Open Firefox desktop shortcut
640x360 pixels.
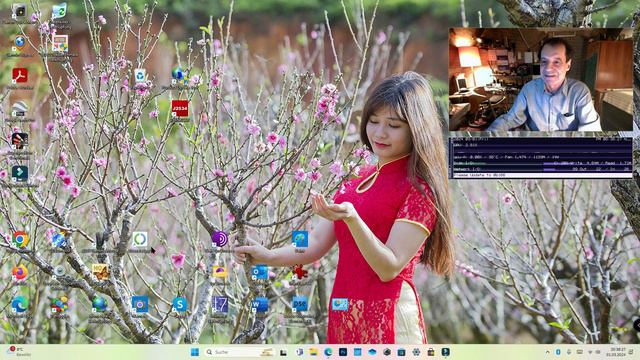[x=20, y=272]
